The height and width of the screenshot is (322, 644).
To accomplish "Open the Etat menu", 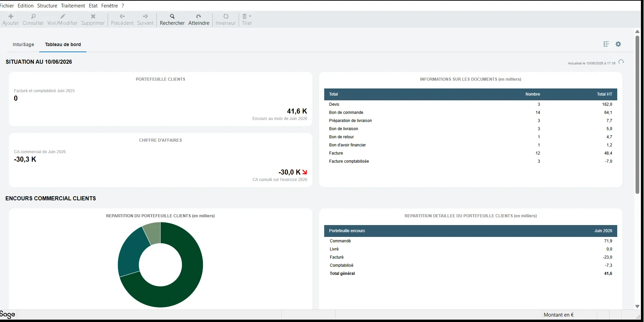I will [x=93, y=6].
